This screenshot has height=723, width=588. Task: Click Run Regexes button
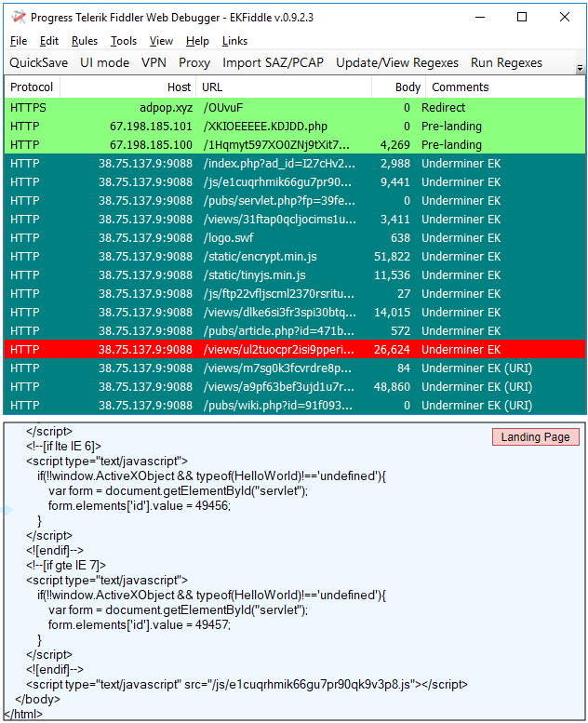point(506,63)
